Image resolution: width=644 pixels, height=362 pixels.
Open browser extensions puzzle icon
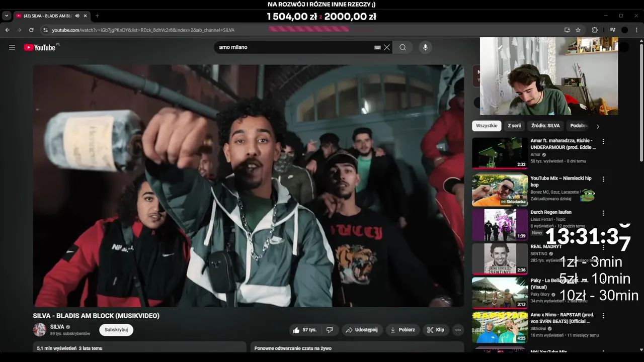tap(595, 30)
